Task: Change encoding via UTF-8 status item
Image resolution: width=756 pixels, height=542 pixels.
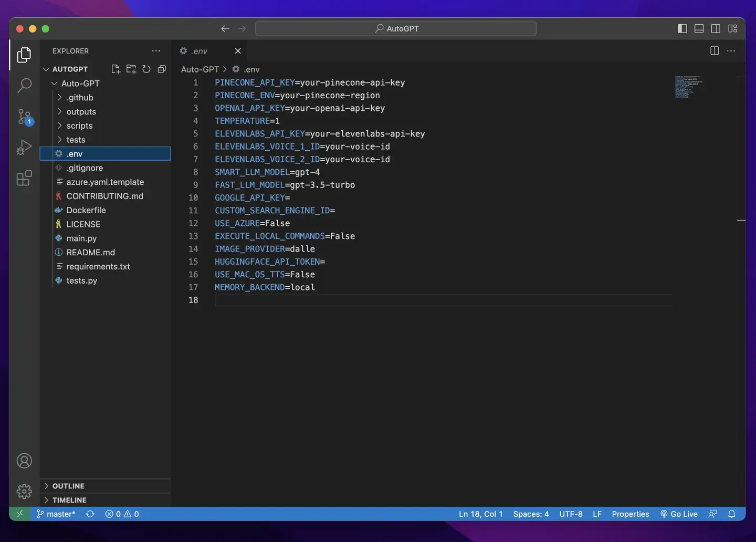Action: point(571,514)
